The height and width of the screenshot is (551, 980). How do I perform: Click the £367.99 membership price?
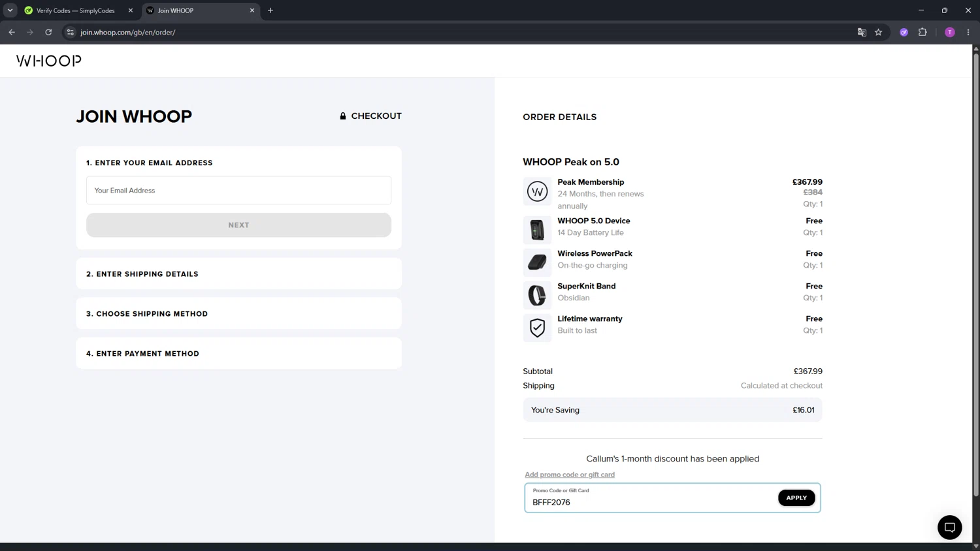pyautogui.click(x=808, y=182)
